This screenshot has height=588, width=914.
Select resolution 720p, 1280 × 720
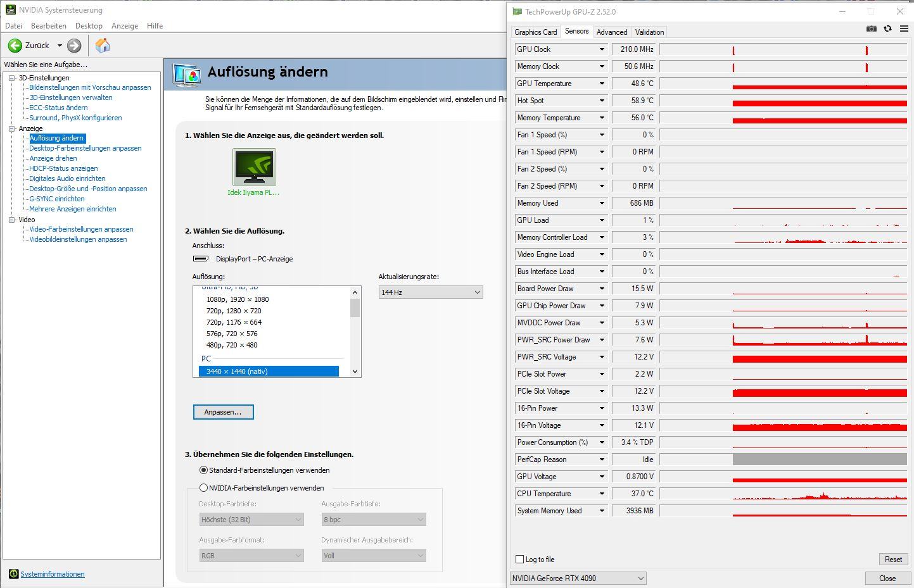coord(234,311)
